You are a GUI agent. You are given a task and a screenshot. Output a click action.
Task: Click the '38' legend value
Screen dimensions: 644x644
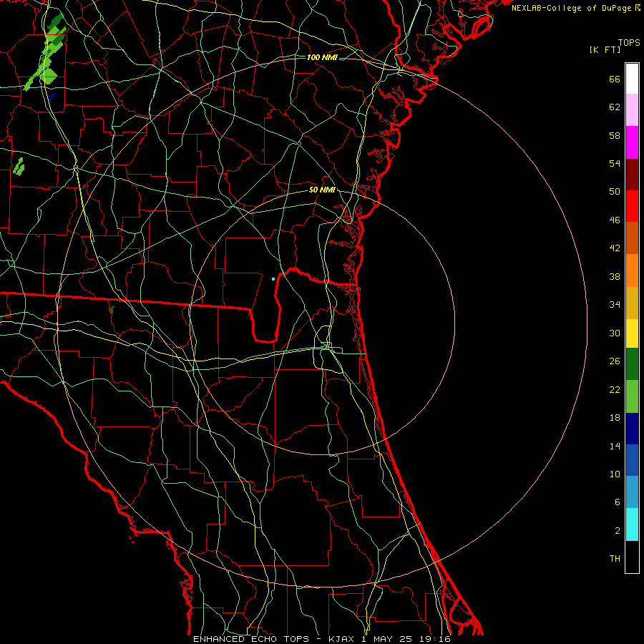click(x=615, y=276)
